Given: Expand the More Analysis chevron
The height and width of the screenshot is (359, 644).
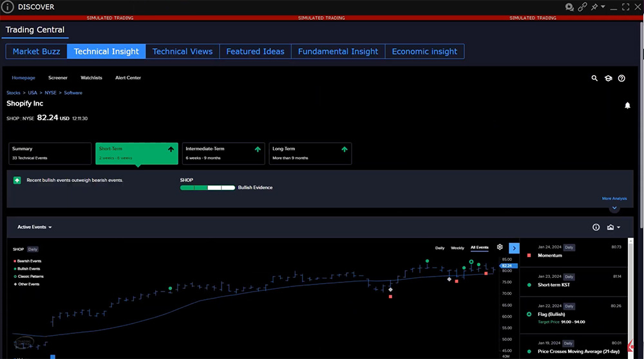Looking at the screenshot, I should (614, 208).
